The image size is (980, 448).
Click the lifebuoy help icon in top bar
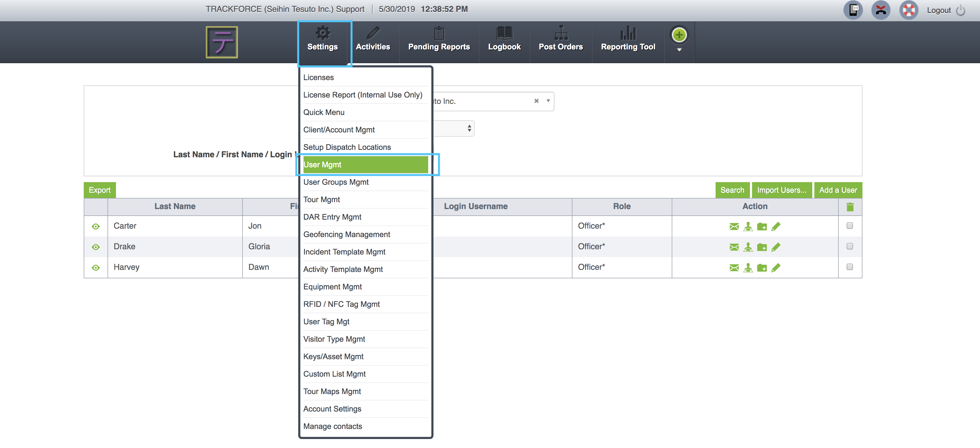(x=908, y=10)
